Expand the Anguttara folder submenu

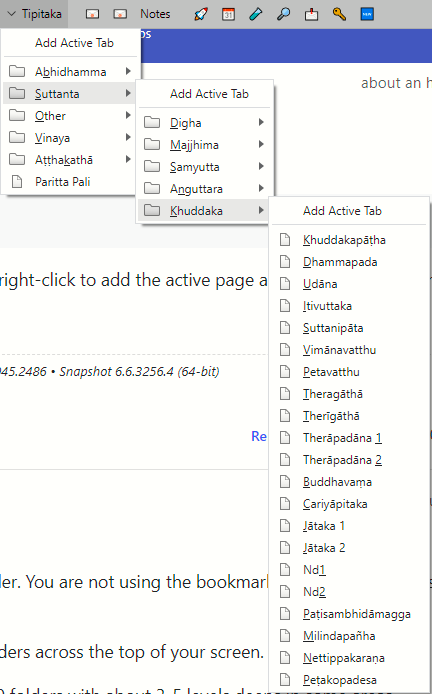tap(205, 189)
